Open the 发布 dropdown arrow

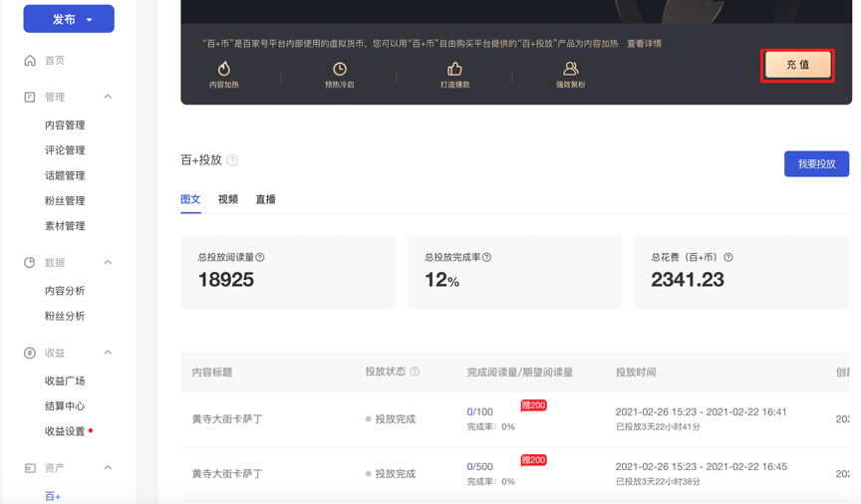(89, 20)
